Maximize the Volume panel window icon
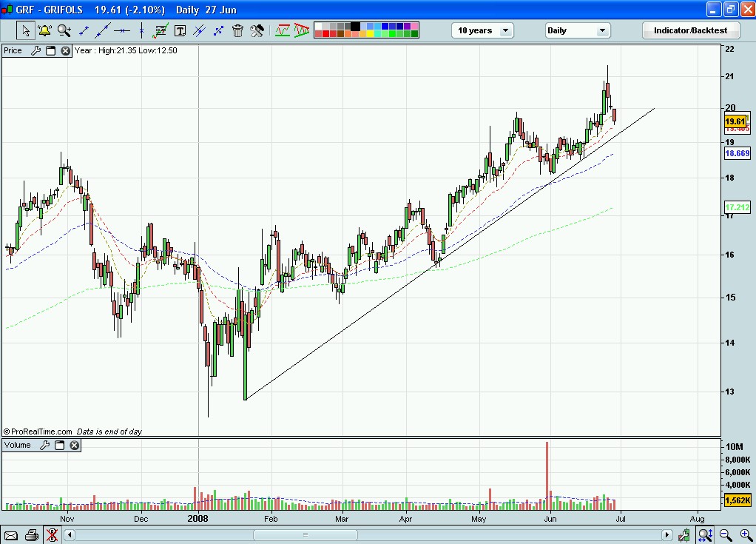The image size is (756, 544). (59, 445)
